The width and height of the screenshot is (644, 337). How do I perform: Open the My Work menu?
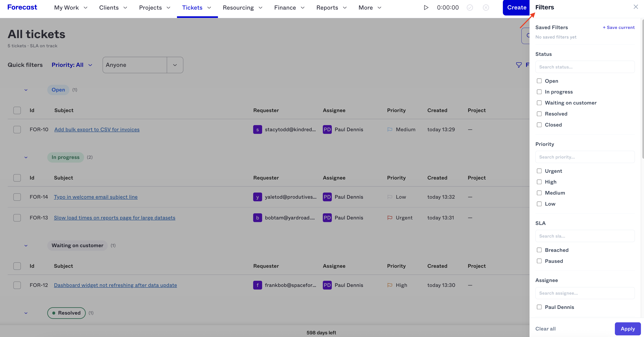(71, 8)
